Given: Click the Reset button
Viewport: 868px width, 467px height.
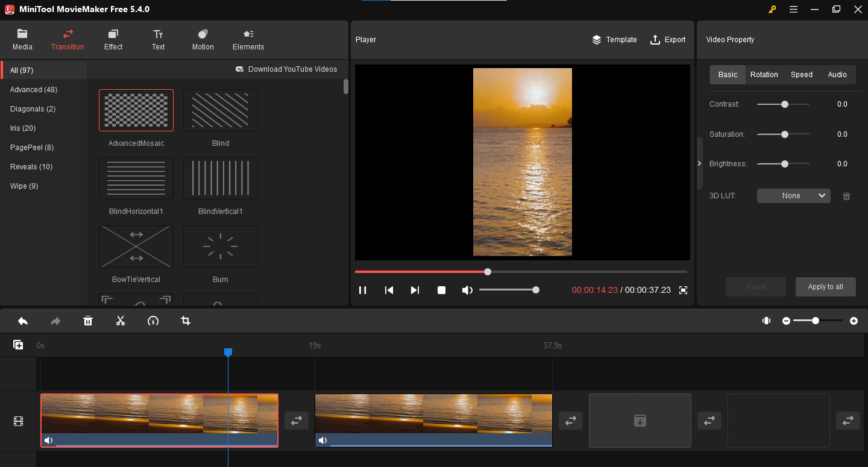Looking at the screenshot, I should tap(756, 287).
